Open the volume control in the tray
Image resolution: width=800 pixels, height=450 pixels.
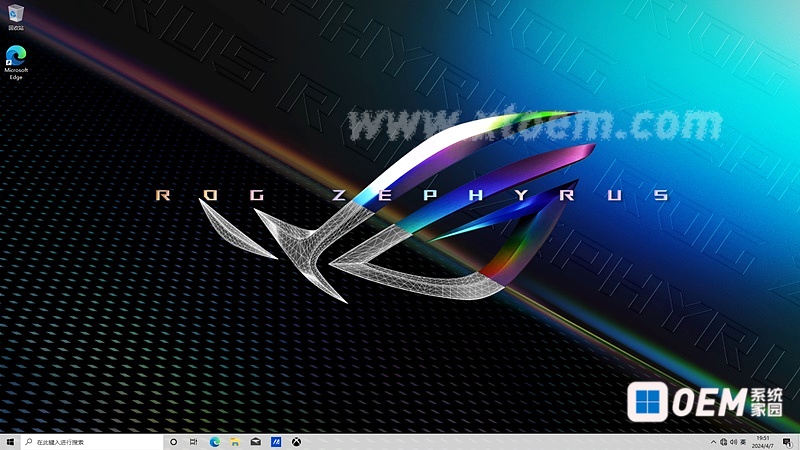734,442
